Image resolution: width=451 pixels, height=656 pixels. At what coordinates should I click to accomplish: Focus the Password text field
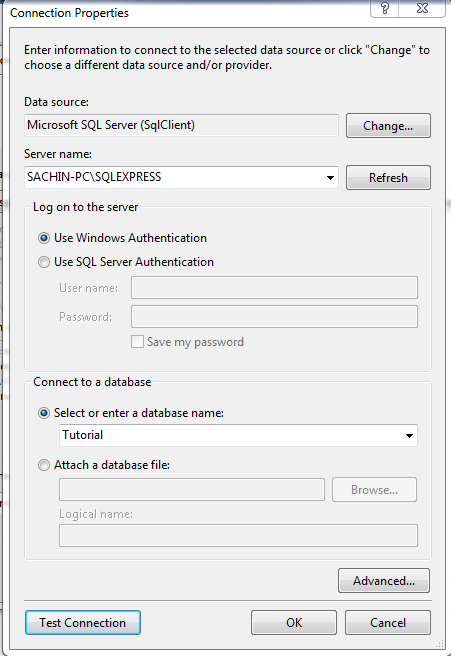click(274, 316)
